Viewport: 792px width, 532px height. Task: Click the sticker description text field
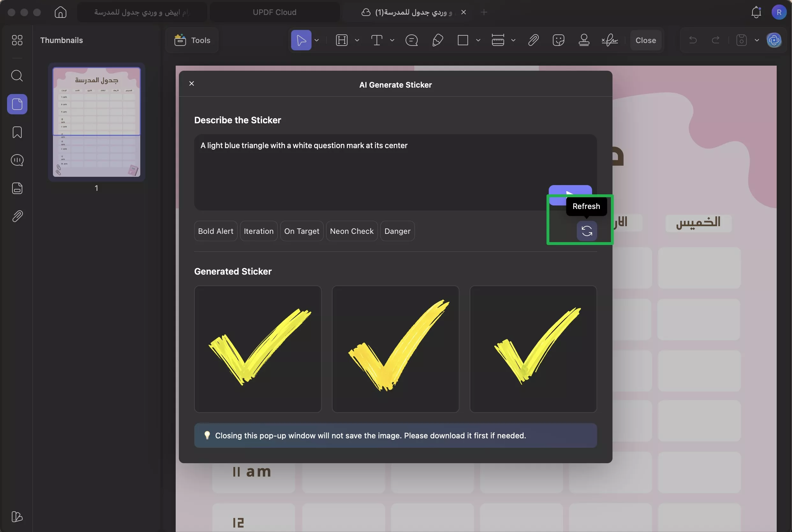370,170
